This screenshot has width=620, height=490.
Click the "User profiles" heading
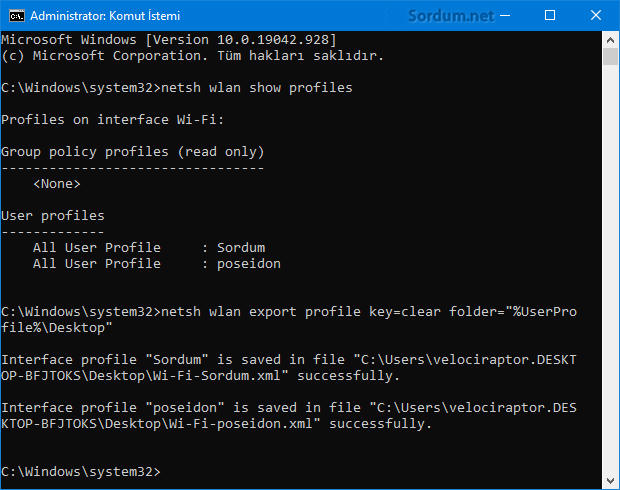53,216
